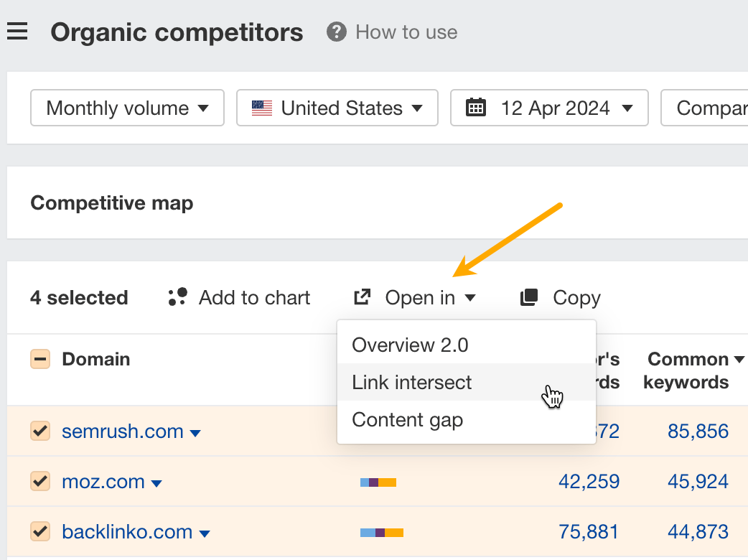Uncheck the semrush.com checkbox

point(39,431)
